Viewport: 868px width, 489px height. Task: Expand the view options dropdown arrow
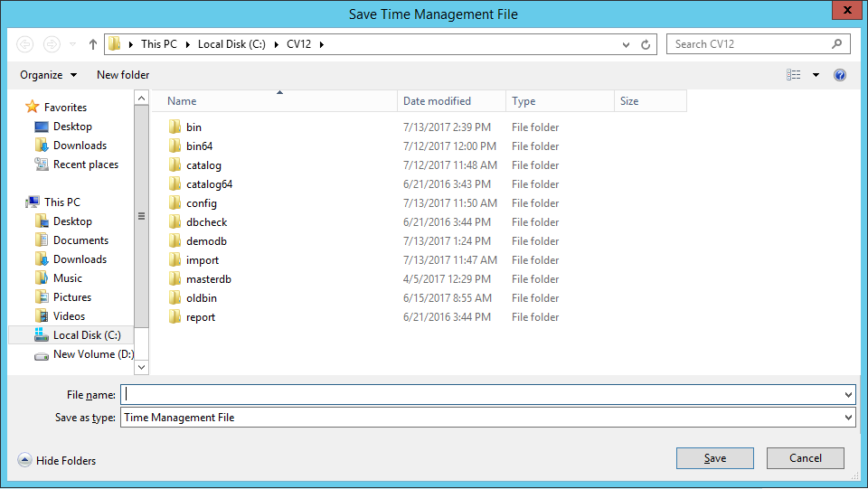point(816,75)
